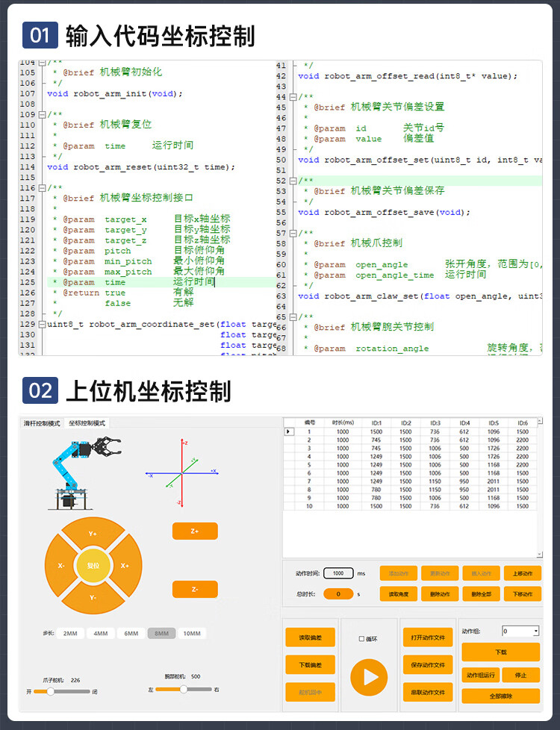Open the 动作组 action group dropdown
This screenshot has height=730, width=560.
[x=535, y=631]
